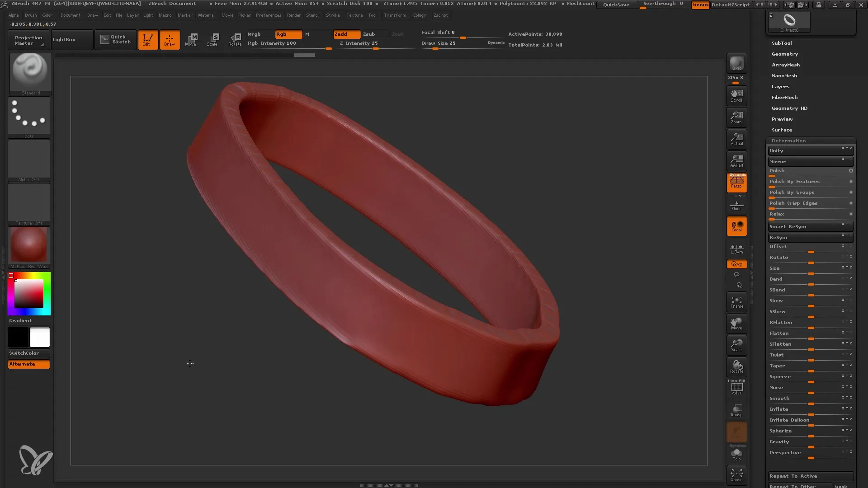
Task: Click the Polish By Features button
Action: [x=811, y=181]
